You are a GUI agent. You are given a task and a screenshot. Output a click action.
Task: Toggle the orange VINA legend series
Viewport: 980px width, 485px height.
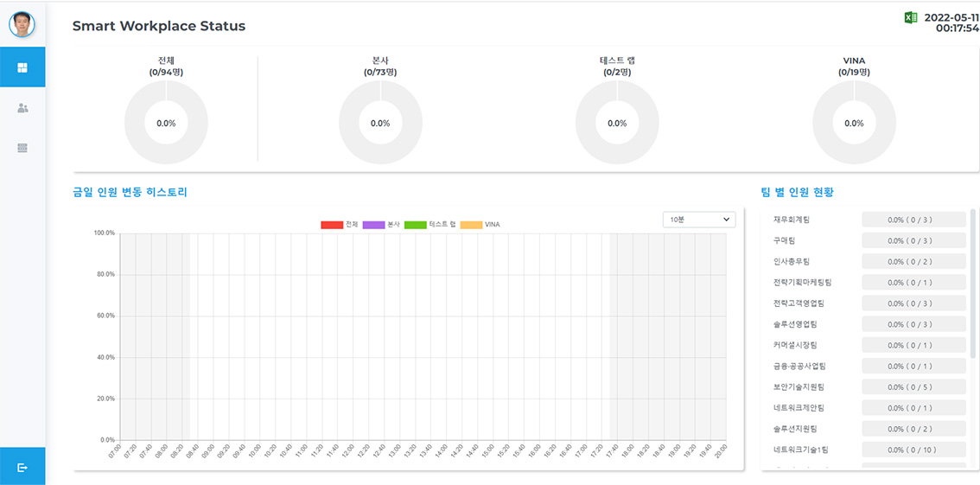click(x=471, y=225)
